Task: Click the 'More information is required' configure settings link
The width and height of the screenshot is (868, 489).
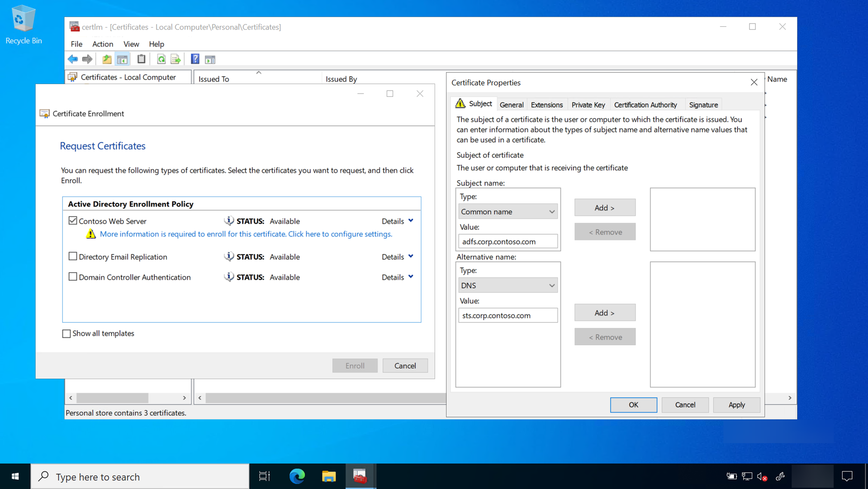Action: pos(246,234)
